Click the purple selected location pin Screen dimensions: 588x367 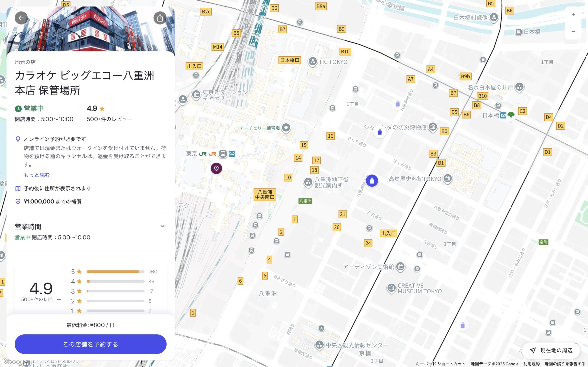tap(216, 168)
